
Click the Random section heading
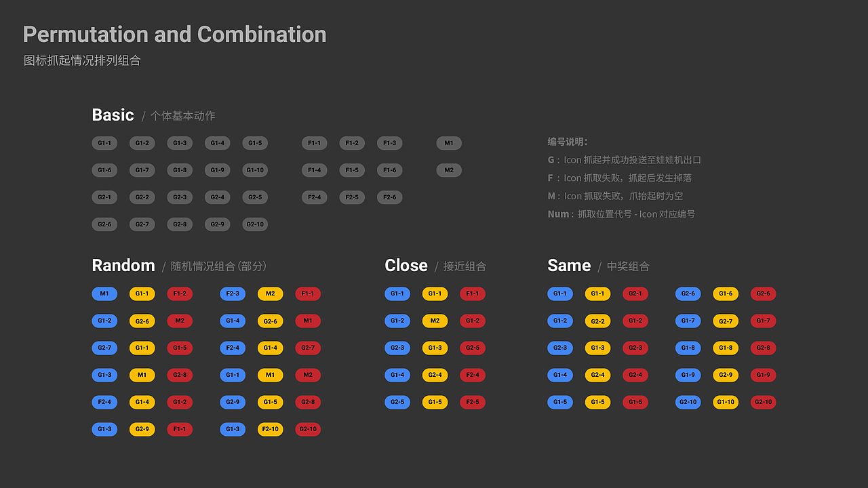pyautogui.click(x=123, y=265)
